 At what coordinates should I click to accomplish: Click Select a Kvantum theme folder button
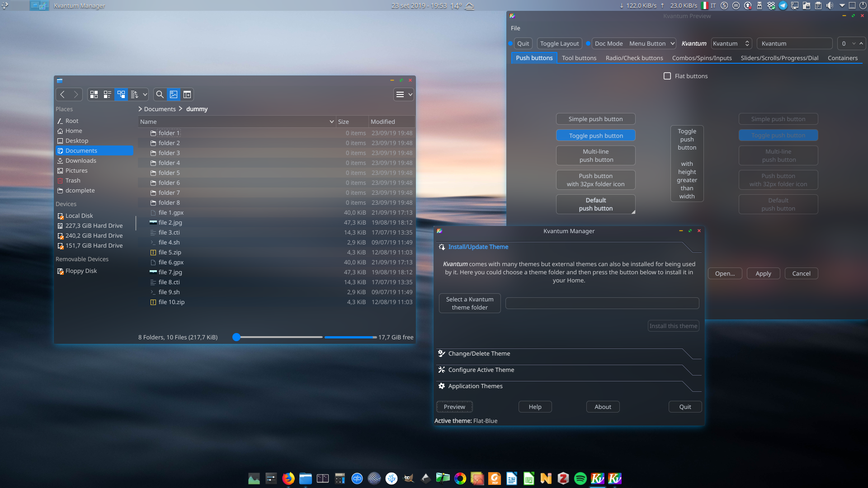469,303
